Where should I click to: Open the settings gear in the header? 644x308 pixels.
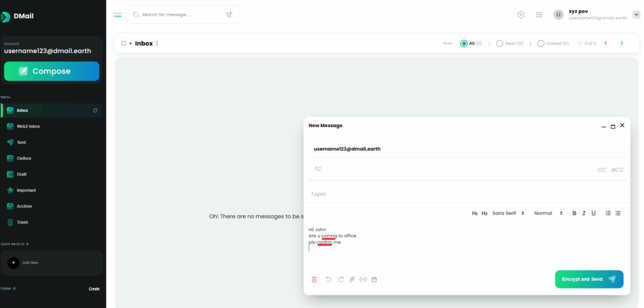pos(521,14)
